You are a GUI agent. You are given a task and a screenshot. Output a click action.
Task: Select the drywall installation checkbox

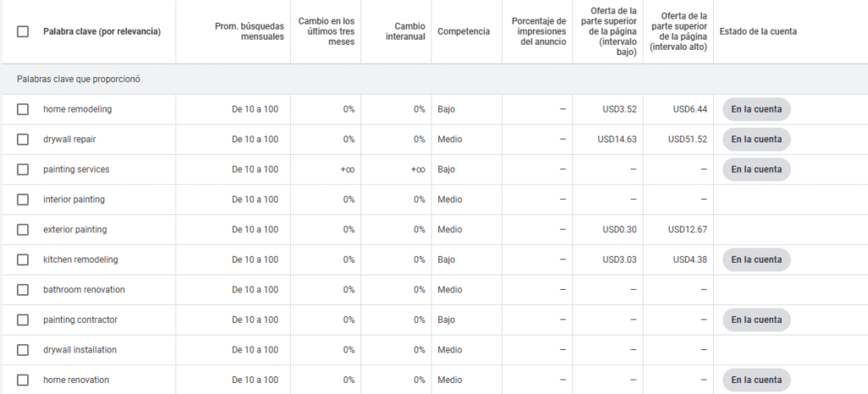(x=23, y=350)
